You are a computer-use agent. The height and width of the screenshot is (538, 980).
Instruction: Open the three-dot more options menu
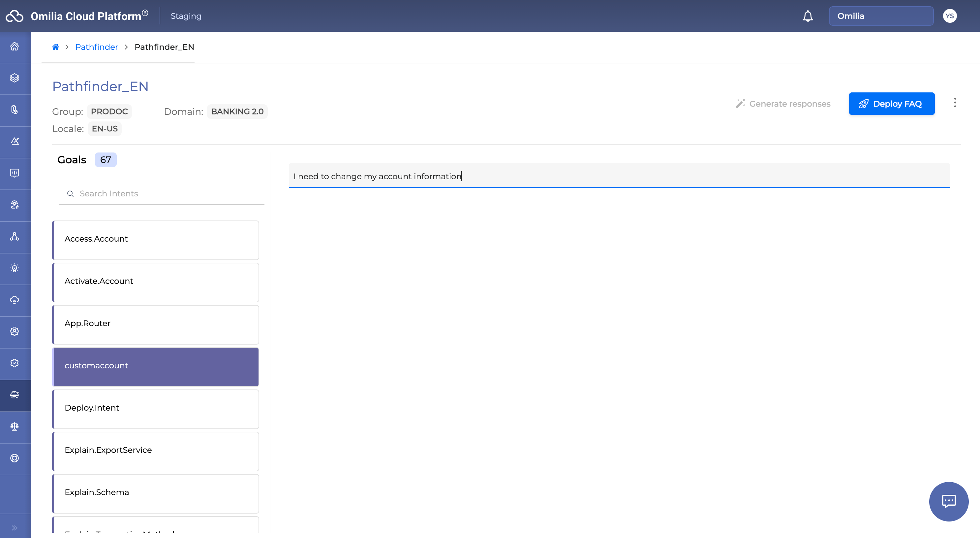pos(955,103)
